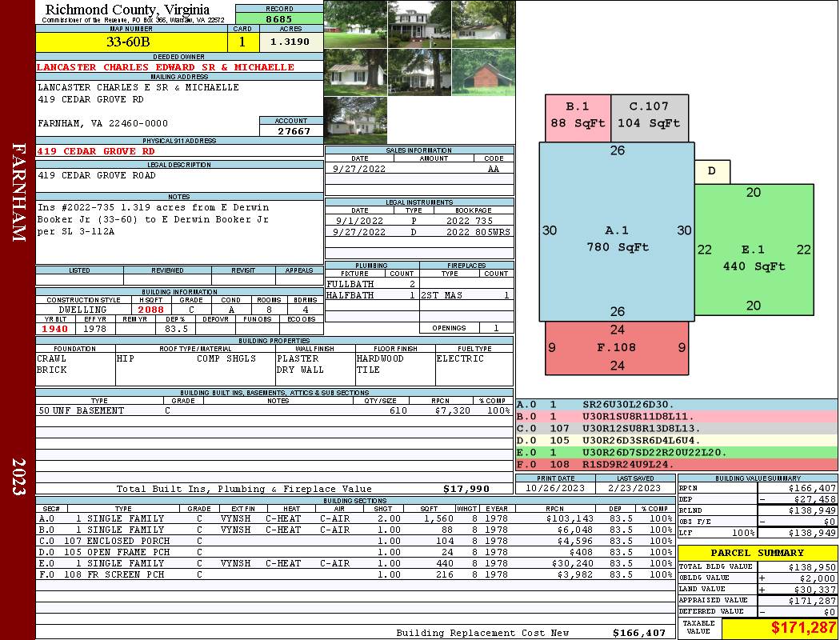
Task: Click legal instrument bookpage 2022 735
Action: point(470,221)
